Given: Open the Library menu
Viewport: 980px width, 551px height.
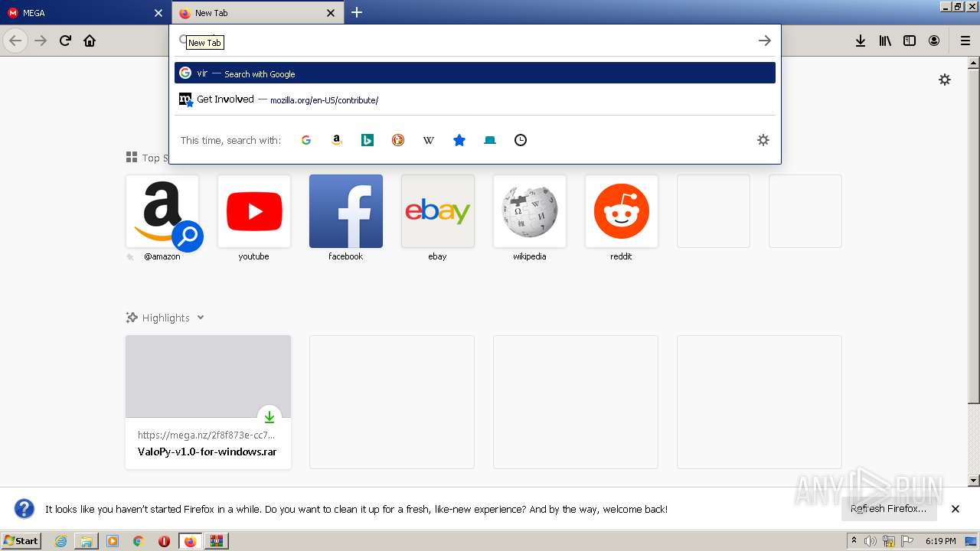Looking at the screenshot, I should (x=885, y=41).
